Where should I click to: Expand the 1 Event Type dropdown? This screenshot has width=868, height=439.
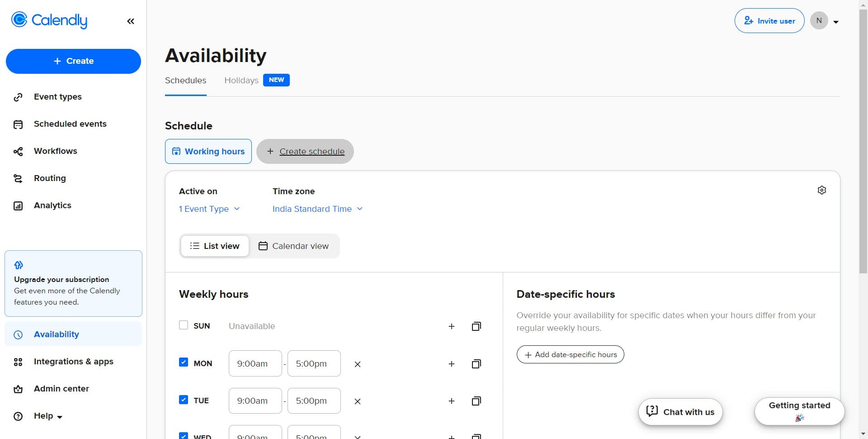[x=209, y=209]
